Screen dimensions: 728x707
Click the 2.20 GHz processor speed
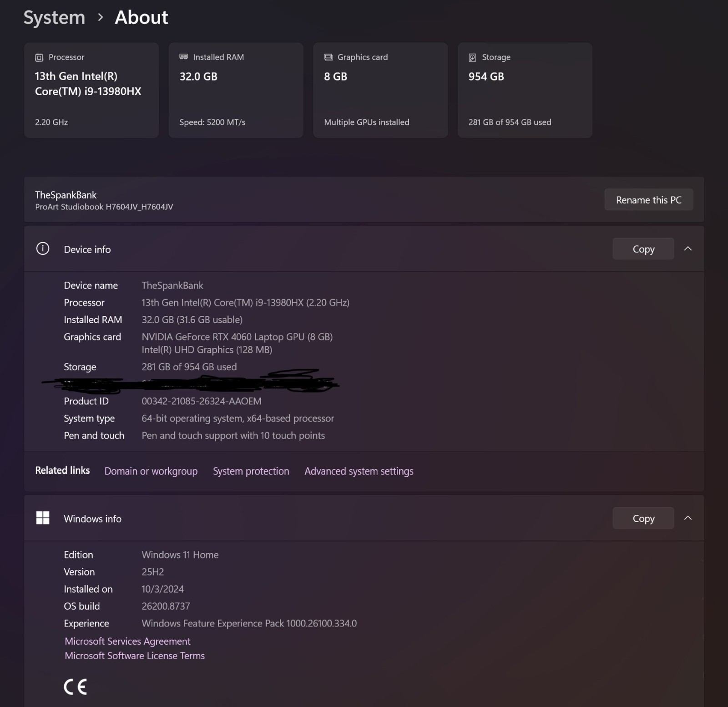[51, 122]
